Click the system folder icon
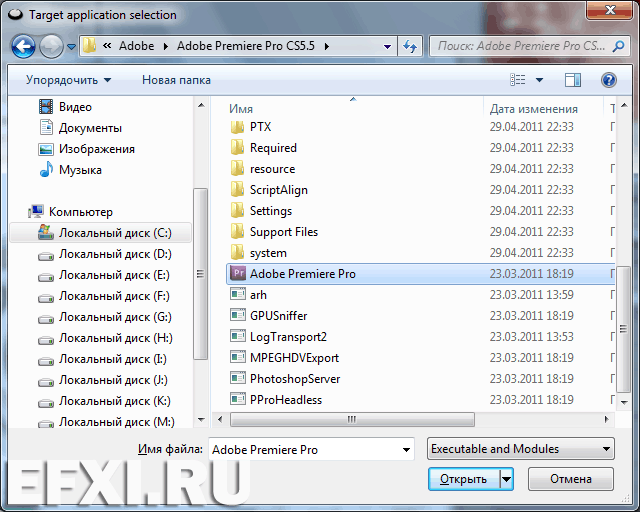Viewport: 640px width, 512px height. click(237, 253)
